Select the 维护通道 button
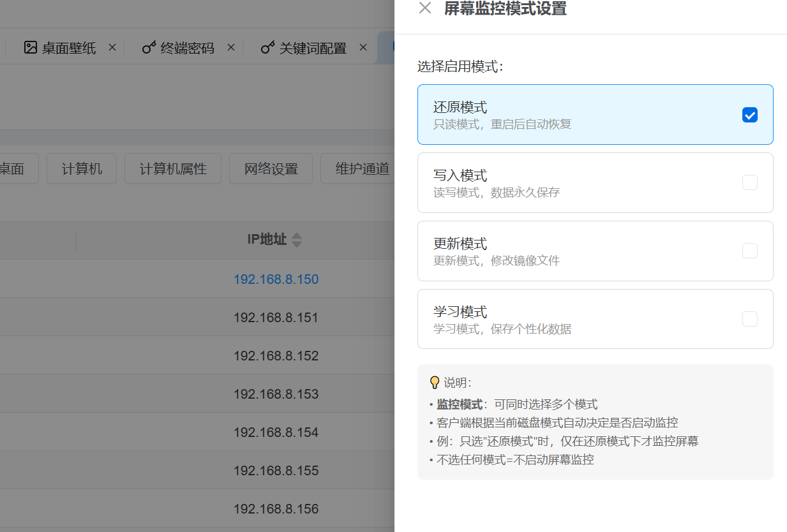 362,169
